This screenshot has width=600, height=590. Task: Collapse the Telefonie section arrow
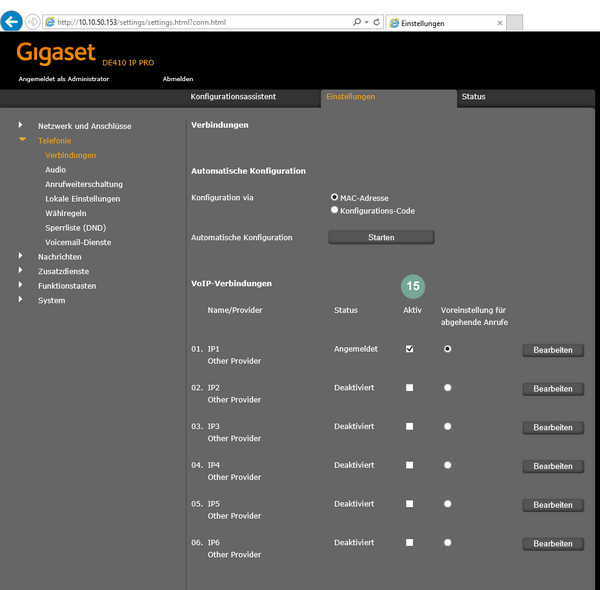pos(23,139)
